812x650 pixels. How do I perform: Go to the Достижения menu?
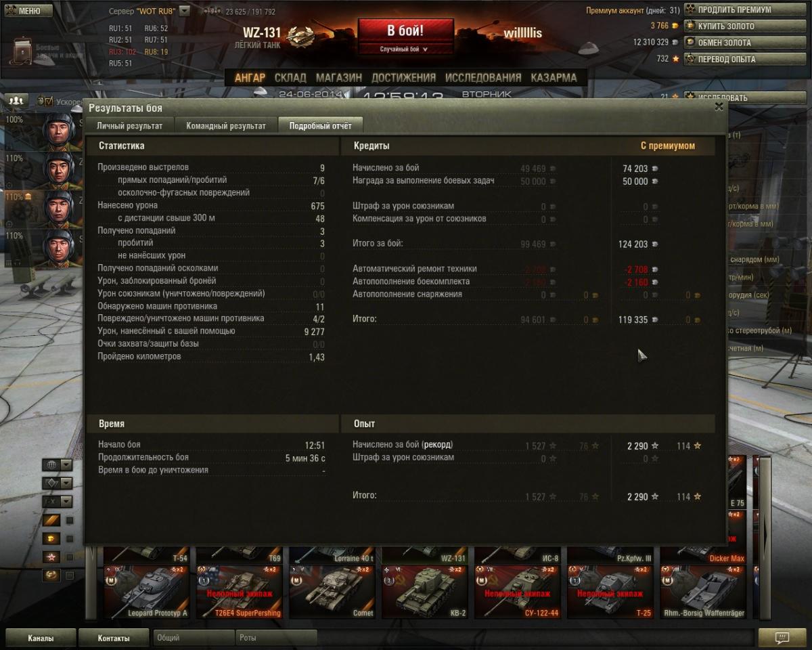point(403,78)
